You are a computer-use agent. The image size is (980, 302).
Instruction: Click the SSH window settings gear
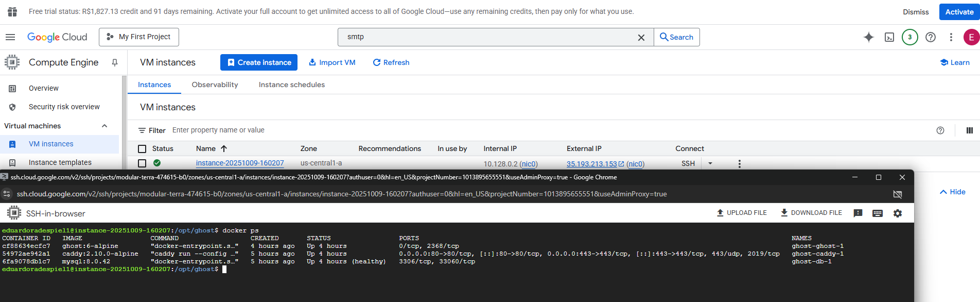(898, 213)
